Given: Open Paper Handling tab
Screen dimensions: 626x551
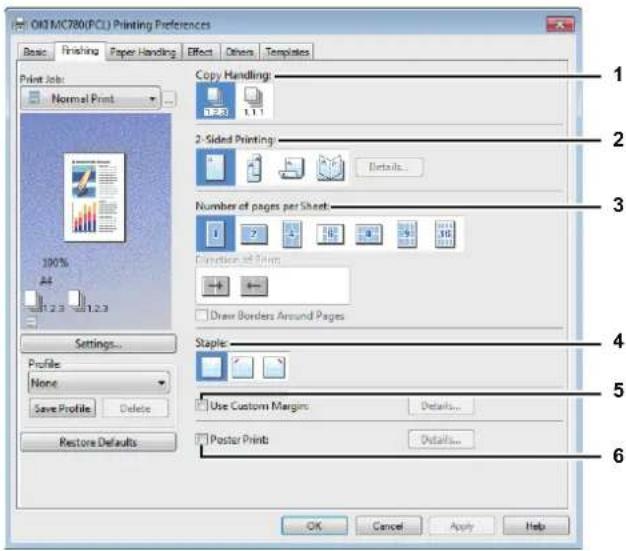Looking at the screenshot, I should [143, 52].
